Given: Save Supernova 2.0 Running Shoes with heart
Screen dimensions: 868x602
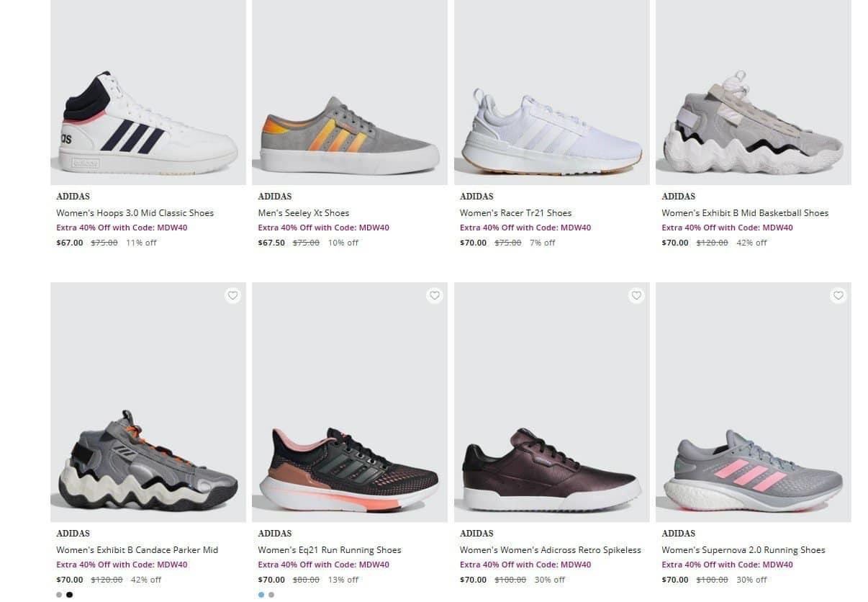Looking at the screenshot, I should 838,295.
